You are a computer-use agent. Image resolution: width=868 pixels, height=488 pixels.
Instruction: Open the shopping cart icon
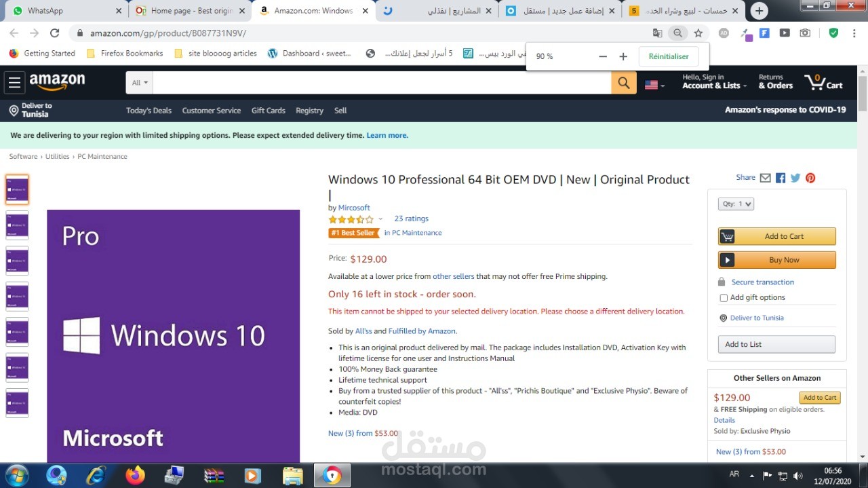pos(823,83)
